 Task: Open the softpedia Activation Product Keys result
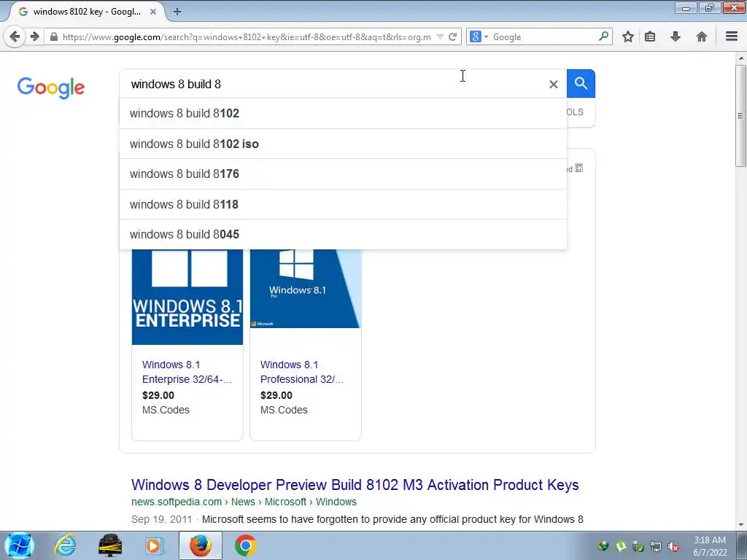pos(355,485)
